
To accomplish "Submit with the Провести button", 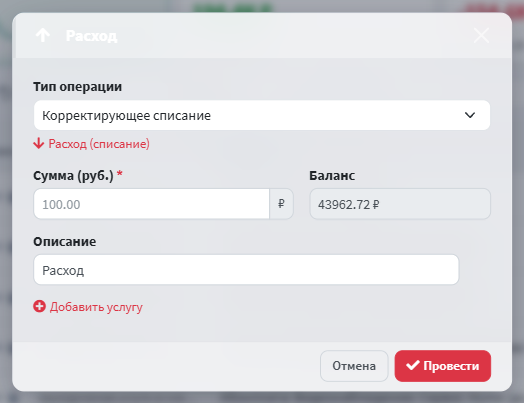I will click(x=443, y=366).
